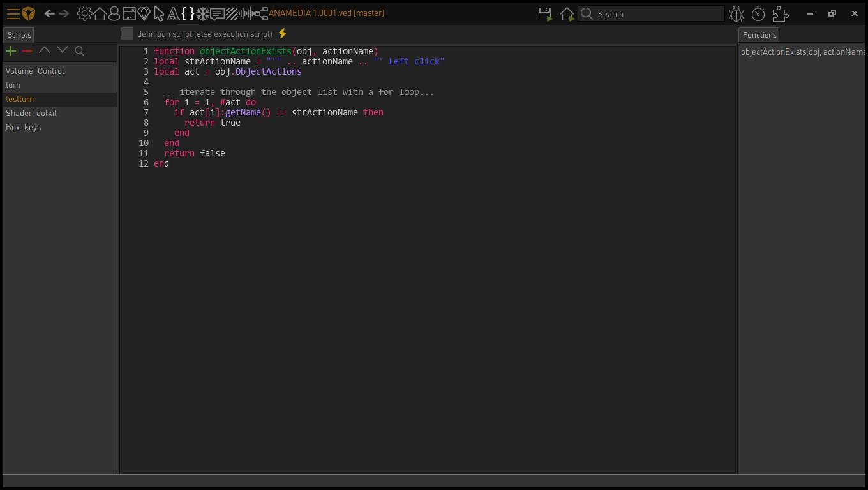
Task: Select the Scripts tab
Action: 19,35
